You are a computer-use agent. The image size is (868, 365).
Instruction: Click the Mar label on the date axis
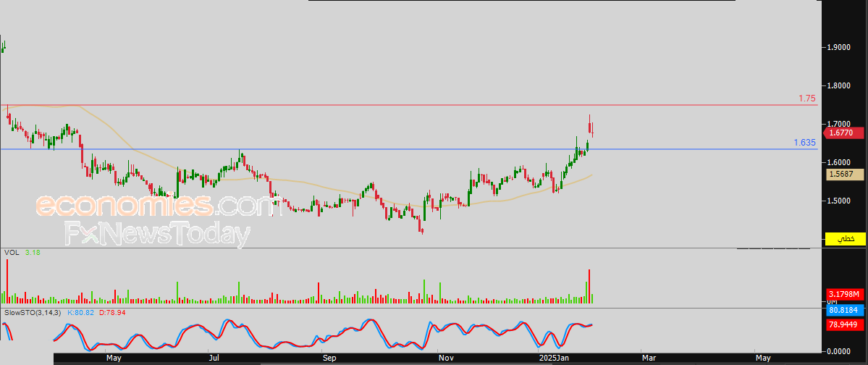(x=648, y=358)
